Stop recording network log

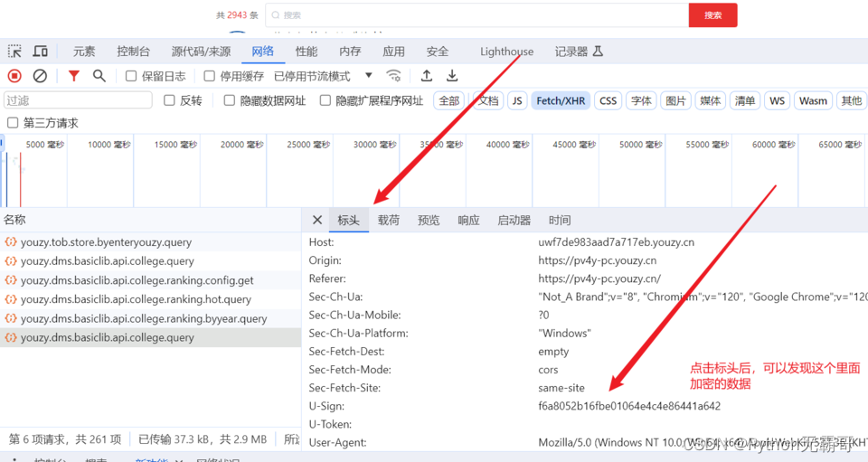(14, 76)
